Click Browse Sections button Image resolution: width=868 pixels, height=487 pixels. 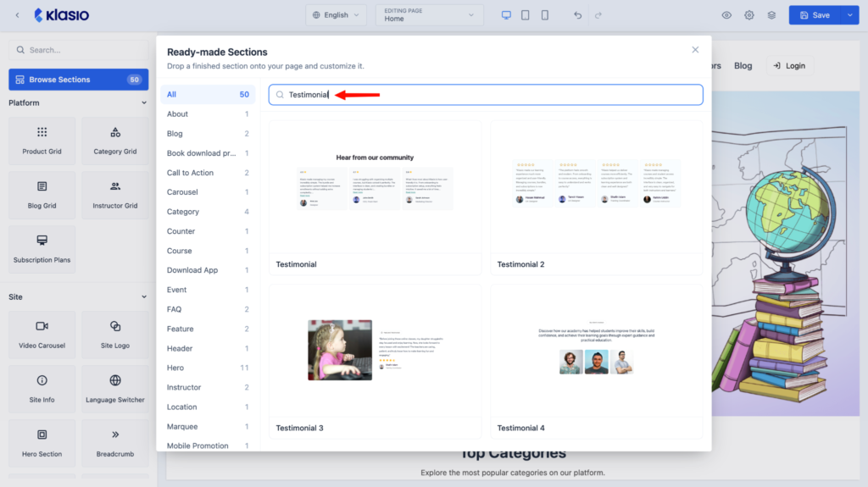pos(79,80)
